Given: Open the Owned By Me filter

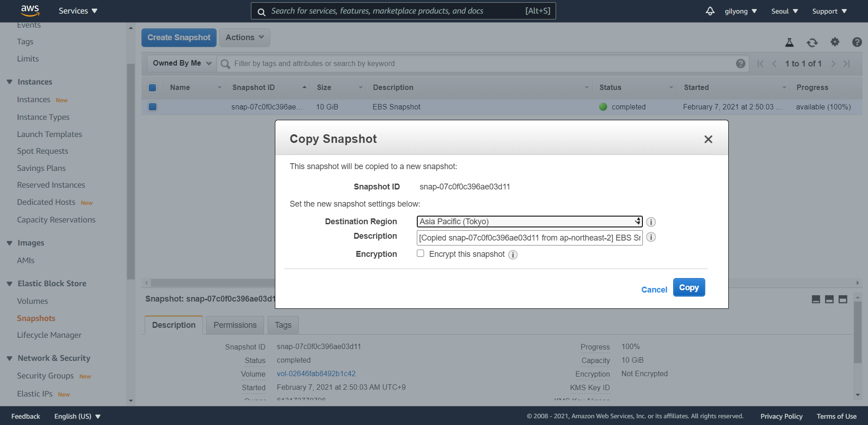Looking at the screenshot, I should [x=182, y=63].
